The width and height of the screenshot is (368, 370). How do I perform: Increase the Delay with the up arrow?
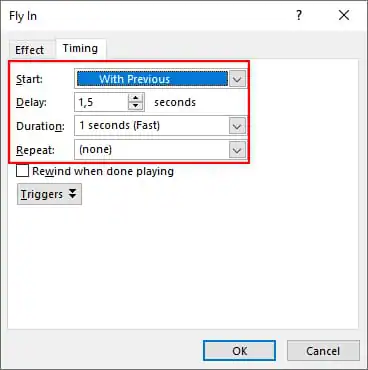(136, 98)
